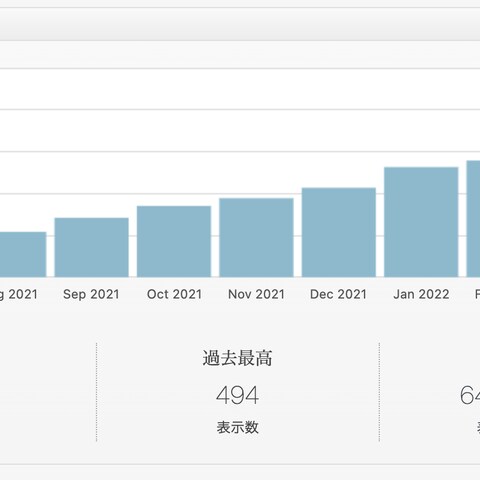The width and height of the screenshot is (480, 480).
Task: Click the partially visible Feb 2022 bar
Action: pos(473,219)
